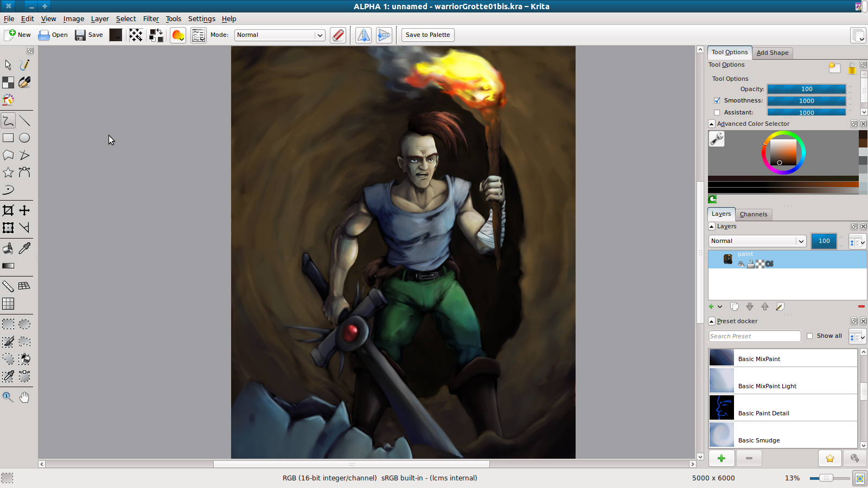Choose the ellipse shape tool
The height and width of the screenshot is (488, 868).
(24, 138)
